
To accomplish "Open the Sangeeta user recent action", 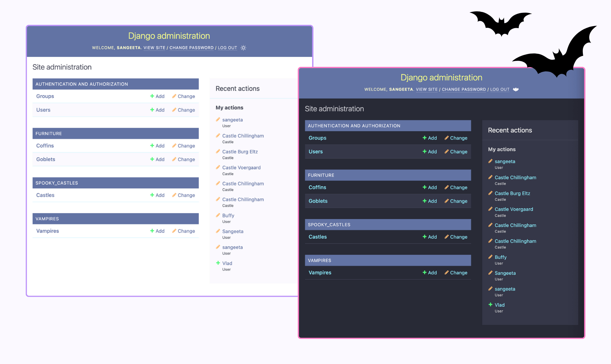I will coord(233,231).
